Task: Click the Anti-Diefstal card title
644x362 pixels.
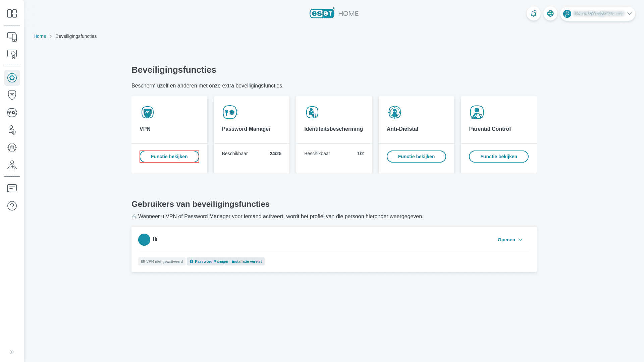Action: pos(402,129)
